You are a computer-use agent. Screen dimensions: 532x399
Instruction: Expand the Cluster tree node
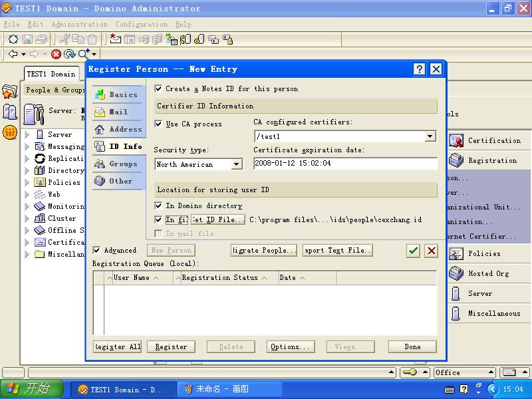[x=27, y=219]
